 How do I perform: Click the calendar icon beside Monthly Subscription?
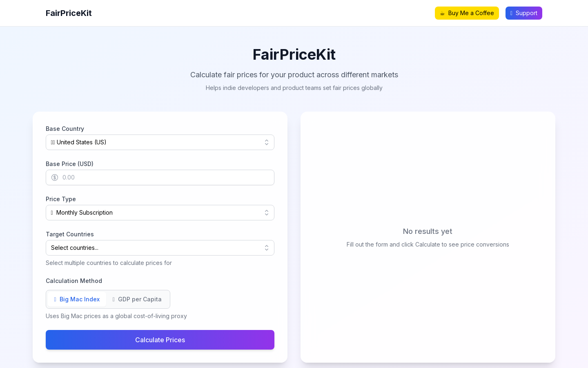click(52, 213)
